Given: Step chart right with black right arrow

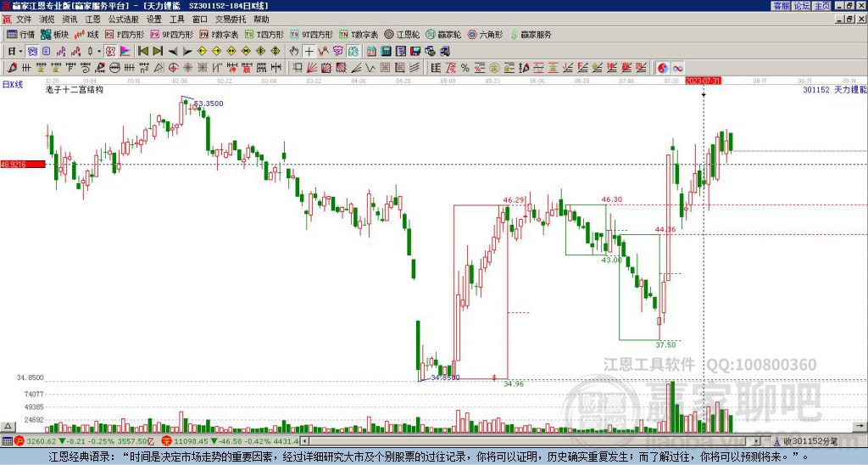Looking at the screenshot, I should coord(187,52).
